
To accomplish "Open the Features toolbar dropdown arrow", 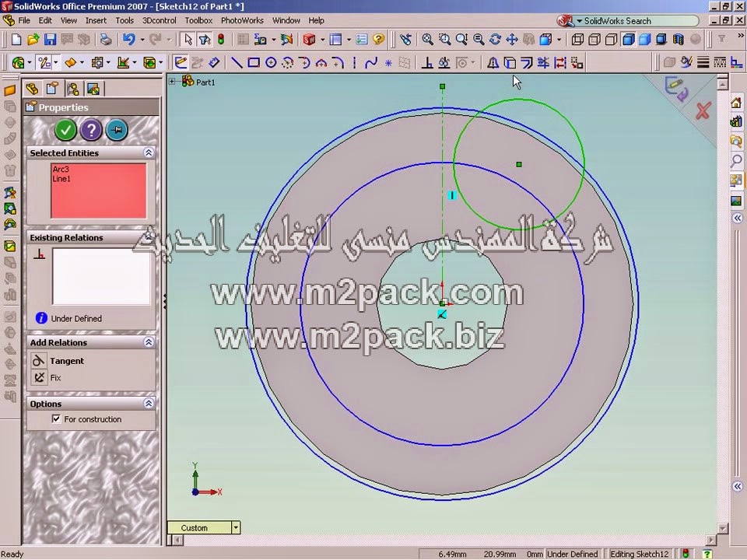I will (30, 62).
